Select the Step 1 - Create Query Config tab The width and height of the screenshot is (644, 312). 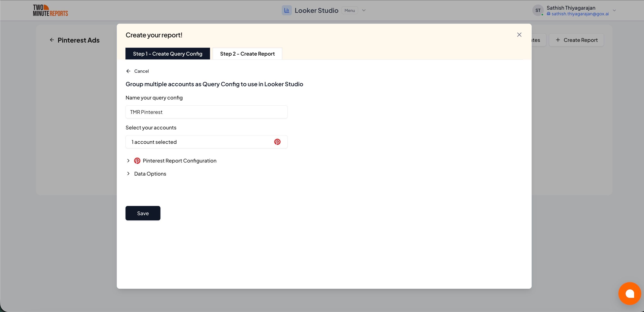(x=168, y=54)
